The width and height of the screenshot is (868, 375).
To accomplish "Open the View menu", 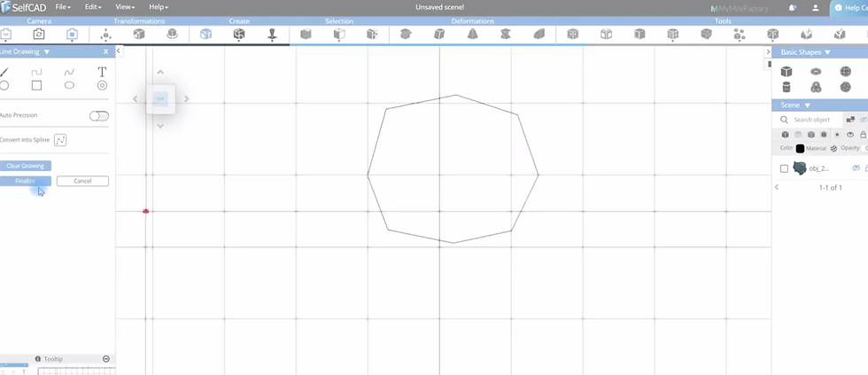I will click(x=125, y=7).
